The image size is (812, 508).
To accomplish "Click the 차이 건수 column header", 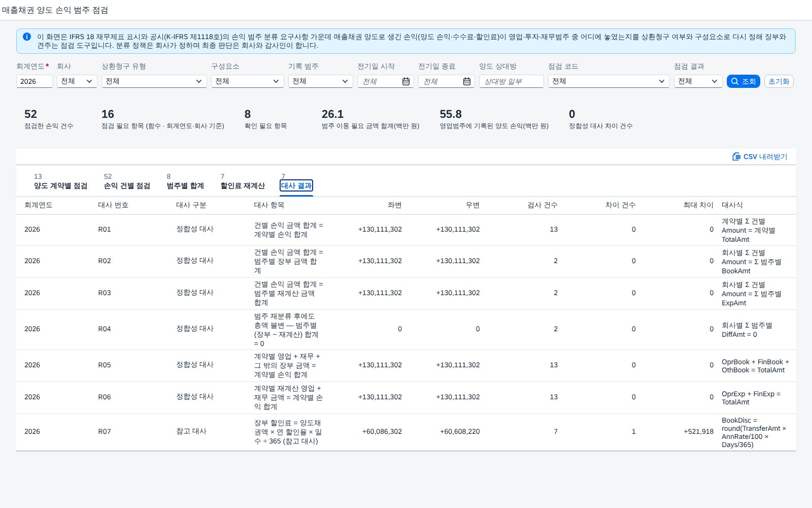I will tap(620, 205).
